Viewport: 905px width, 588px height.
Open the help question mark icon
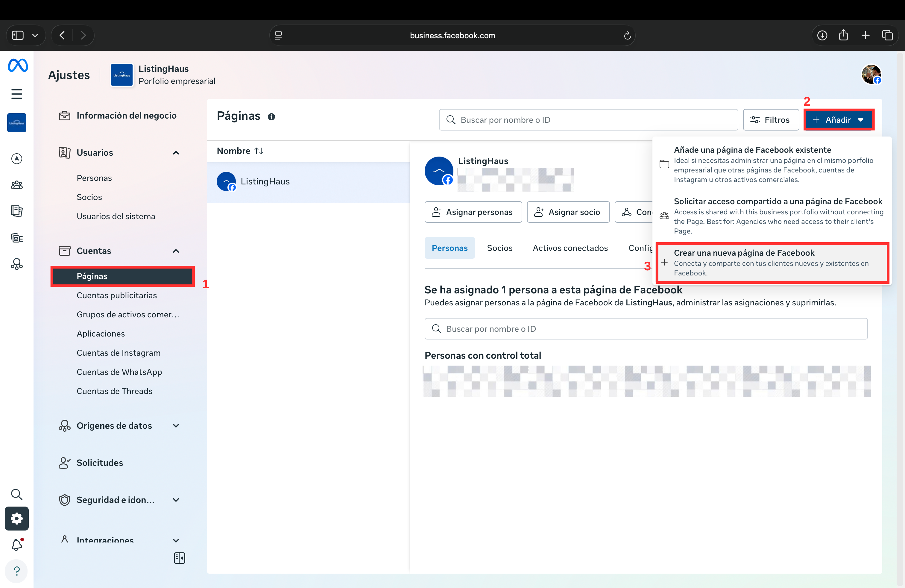click(17, 571)
